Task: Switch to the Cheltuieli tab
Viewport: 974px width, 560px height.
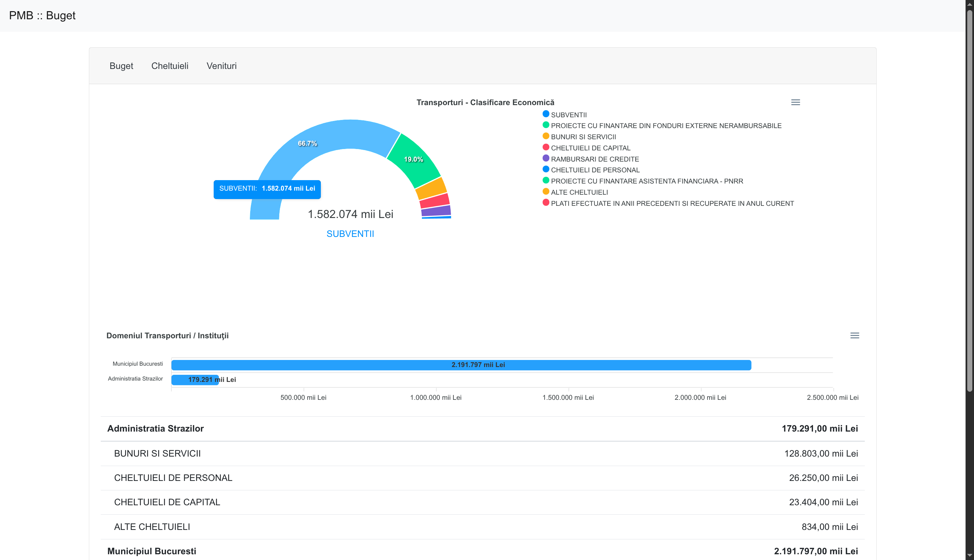Action: click(x=170, y=66)
